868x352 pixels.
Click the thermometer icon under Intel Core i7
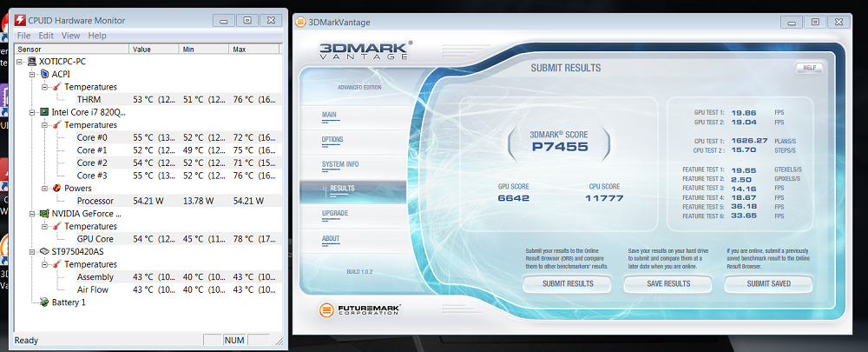click(57, 125)
